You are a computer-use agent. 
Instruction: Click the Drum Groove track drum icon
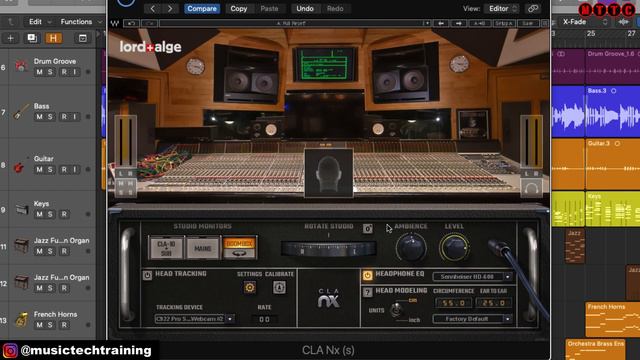[x=21, y=66]
